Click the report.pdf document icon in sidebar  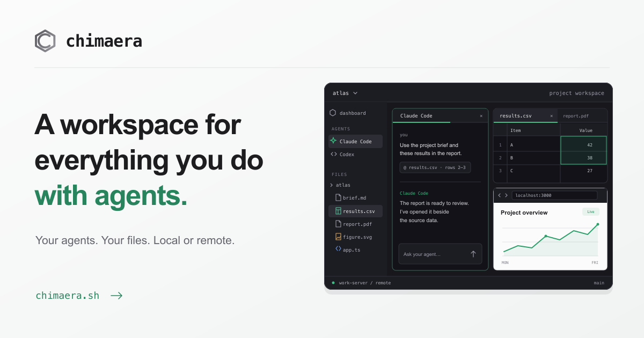(338, 224)
